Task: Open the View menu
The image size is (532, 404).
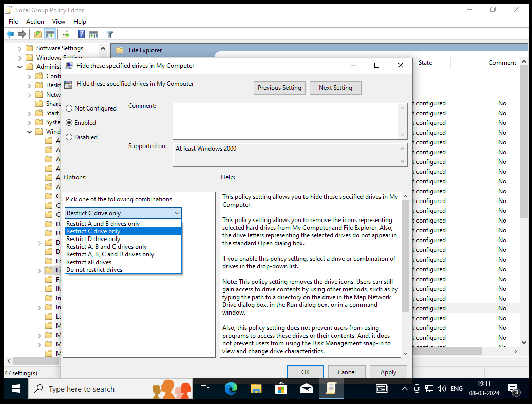Action: [x=59, y=22]
